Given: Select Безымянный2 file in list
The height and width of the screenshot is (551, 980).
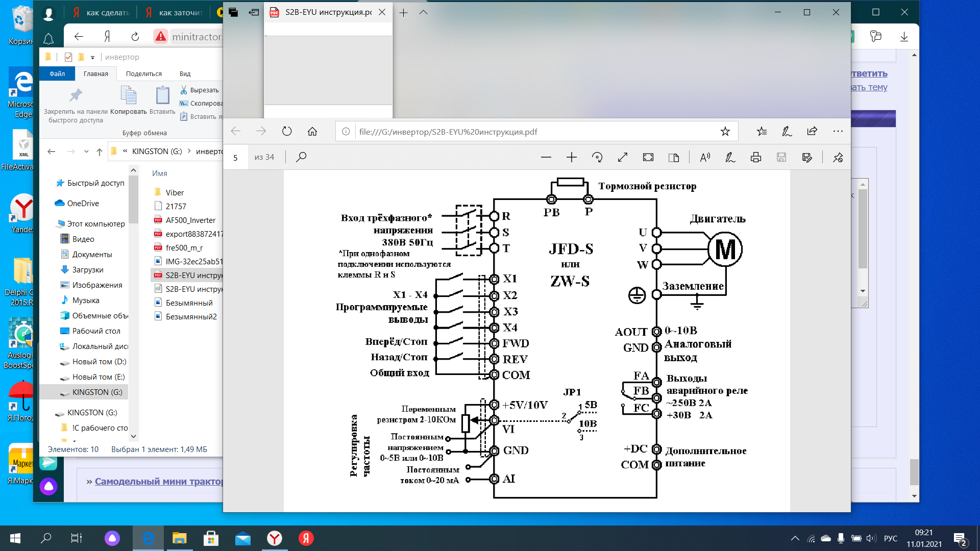Looking at the screenshot, I should click(x=185, y=316).
